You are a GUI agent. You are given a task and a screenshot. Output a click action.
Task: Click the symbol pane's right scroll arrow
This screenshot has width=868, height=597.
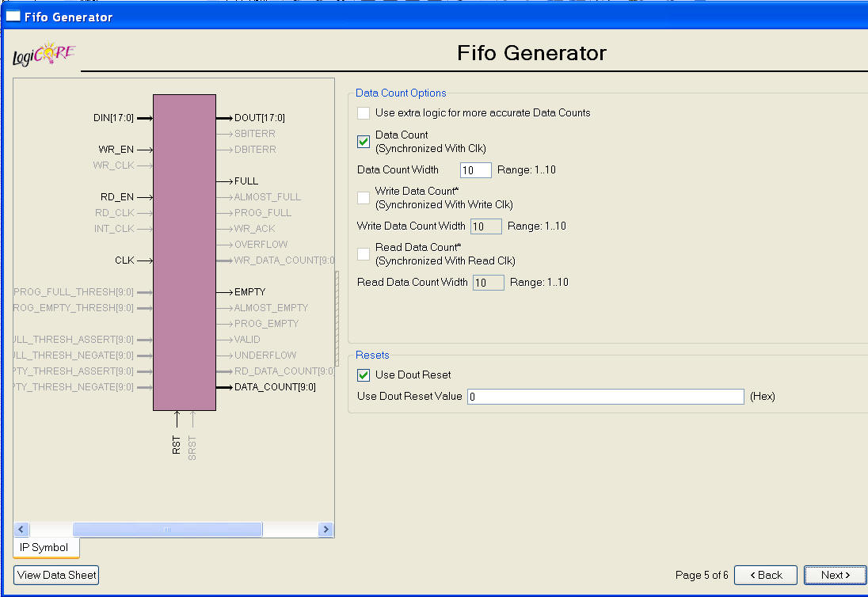click(326, 530)
